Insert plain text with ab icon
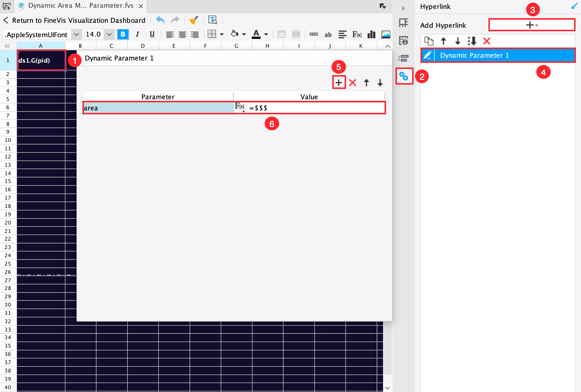 pyautogui.click(x=328, y=34)
